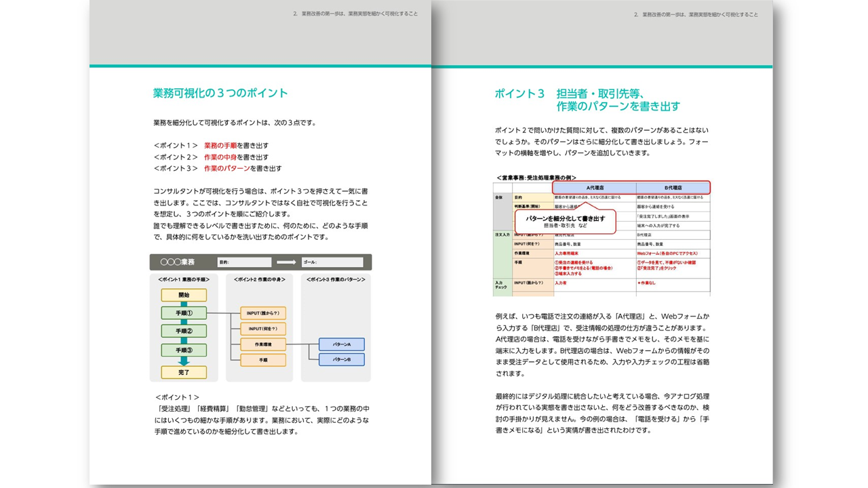868x488 pixels.
Task: Click the '手順①' box in the flow diagram
Action: 184,313
